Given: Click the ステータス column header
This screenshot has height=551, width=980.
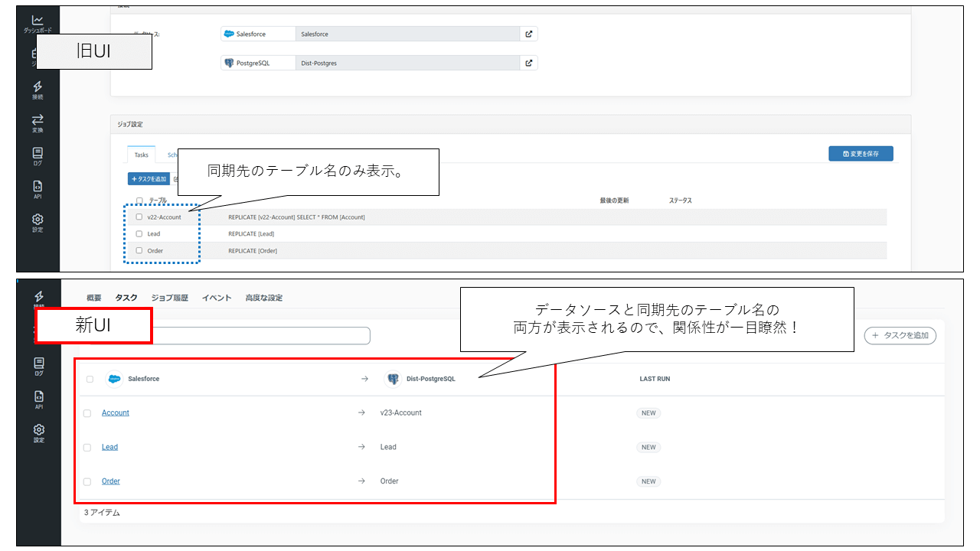Looking at the screenshot, I should coord(680,201).
